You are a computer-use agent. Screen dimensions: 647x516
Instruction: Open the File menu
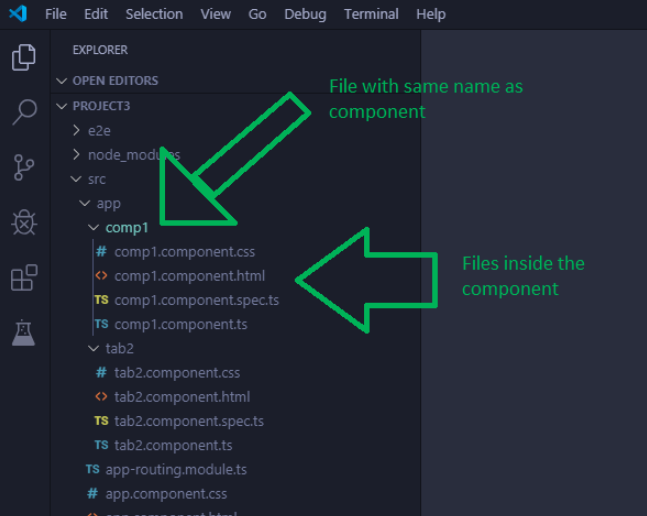(x=56, y=14)
